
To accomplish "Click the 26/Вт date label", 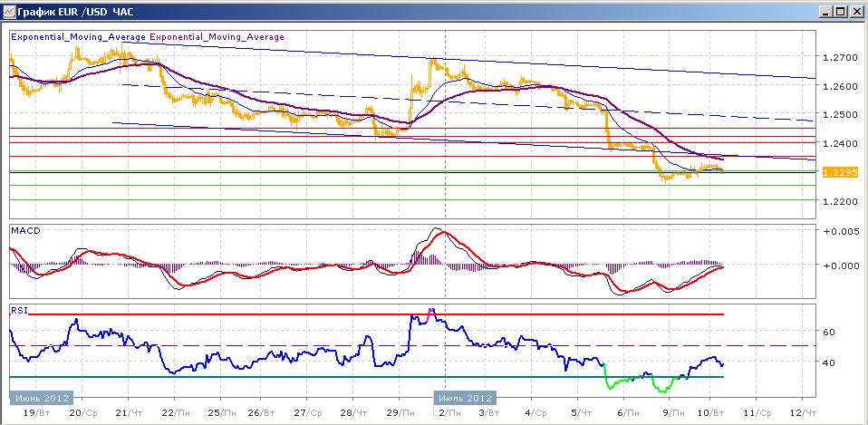I will click(263, 413).
